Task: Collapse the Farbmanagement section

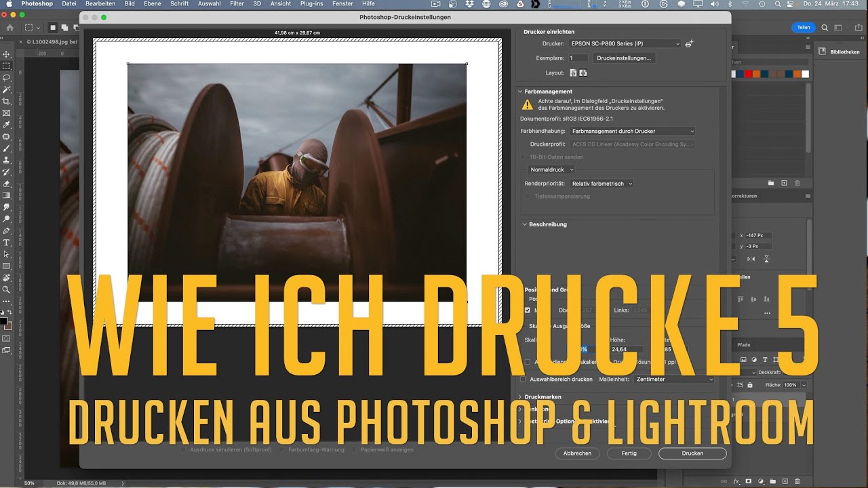Action: (x=521, y=91)
